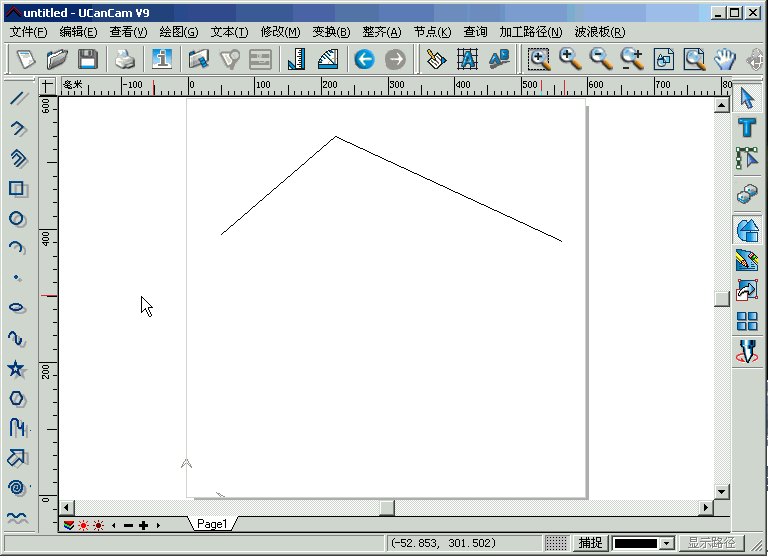Open the 查询 menu
Image resolution: width=768 pixels, height=556 pixels.
(476, 32)
